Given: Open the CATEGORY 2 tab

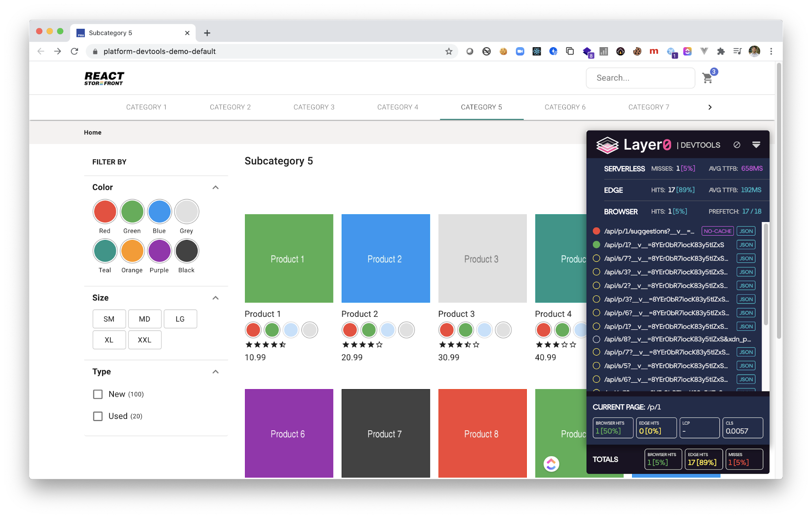Looking at the screenshot, I should pyautogui.click(x=230, y=107).
